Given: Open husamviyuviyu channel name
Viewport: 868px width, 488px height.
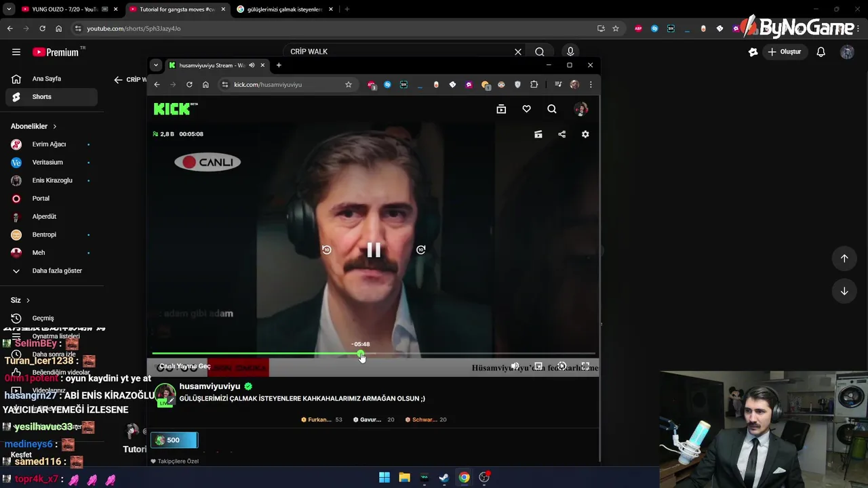Looking at the screenshot, I should (x=210, y=386).
